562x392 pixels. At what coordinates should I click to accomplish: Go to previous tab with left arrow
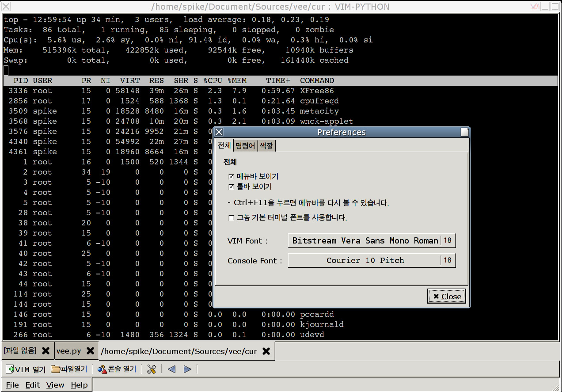172,369
